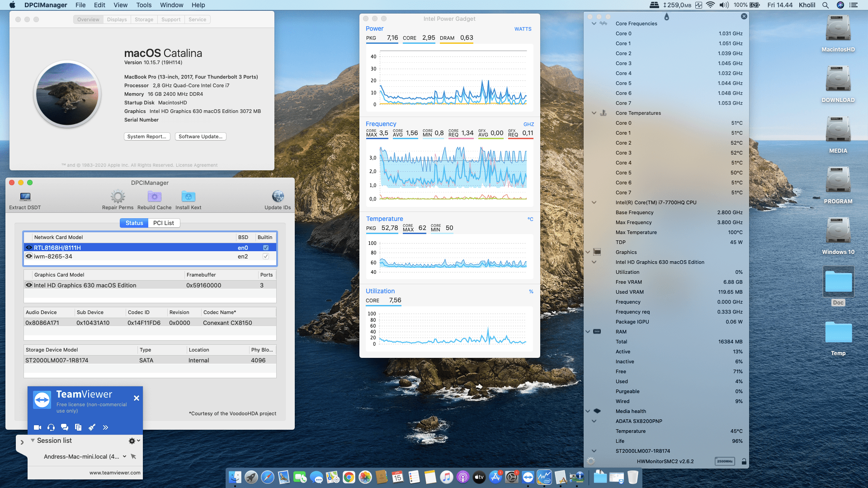Open the Apple menu
The image size is (868, 488).
12,5
